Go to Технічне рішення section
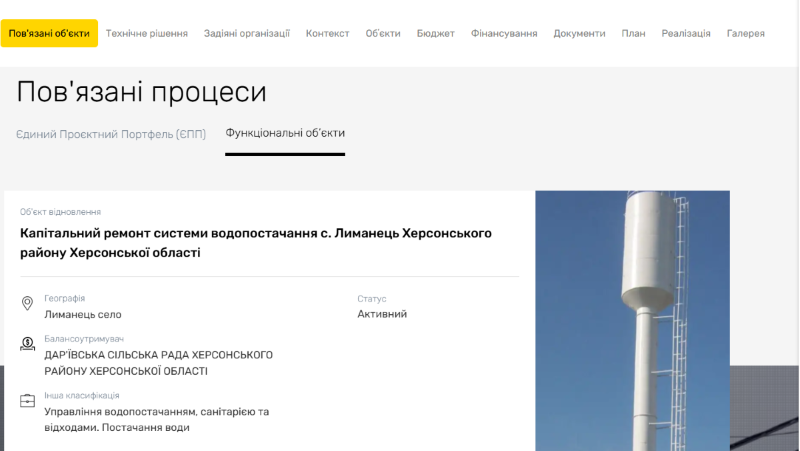Viewport: 800px width, 451px height. pyautogui.click(x=147, y=33)
